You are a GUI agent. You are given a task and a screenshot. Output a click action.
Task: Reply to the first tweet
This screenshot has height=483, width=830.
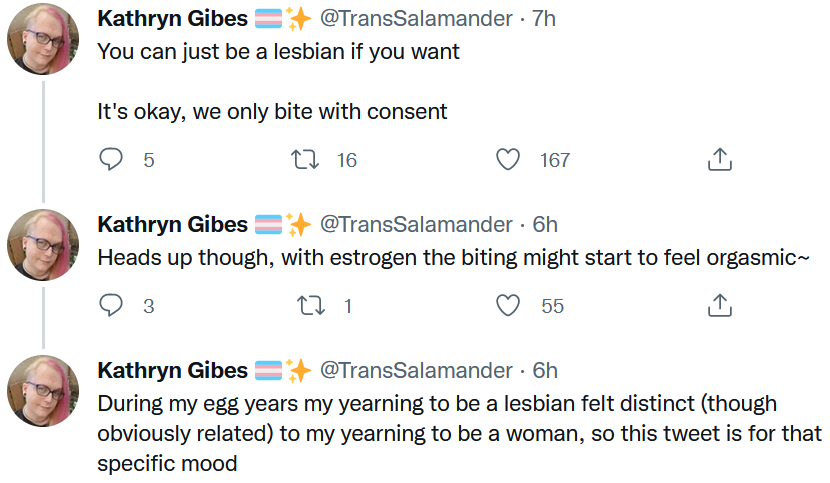click(x=111, y=159)
